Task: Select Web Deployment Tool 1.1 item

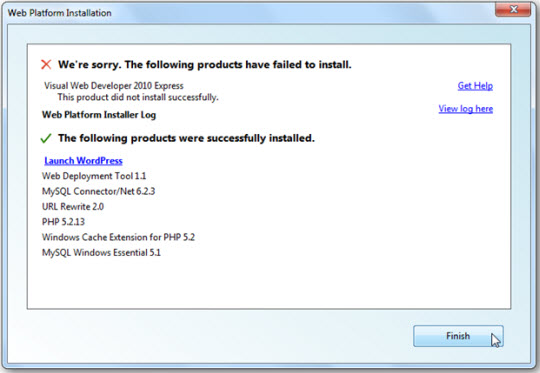Action: pos(94,176)
